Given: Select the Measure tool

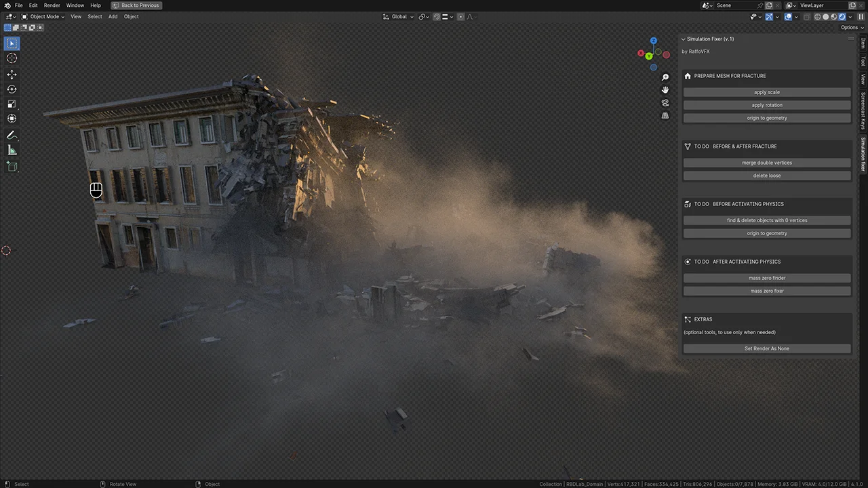Looking at the screenshot, I should coord(12,150).
